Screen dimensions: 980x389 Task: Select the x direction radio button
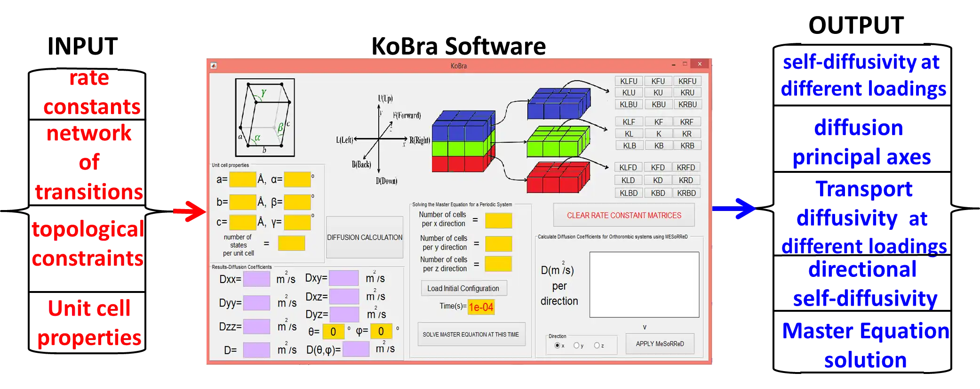558,345
